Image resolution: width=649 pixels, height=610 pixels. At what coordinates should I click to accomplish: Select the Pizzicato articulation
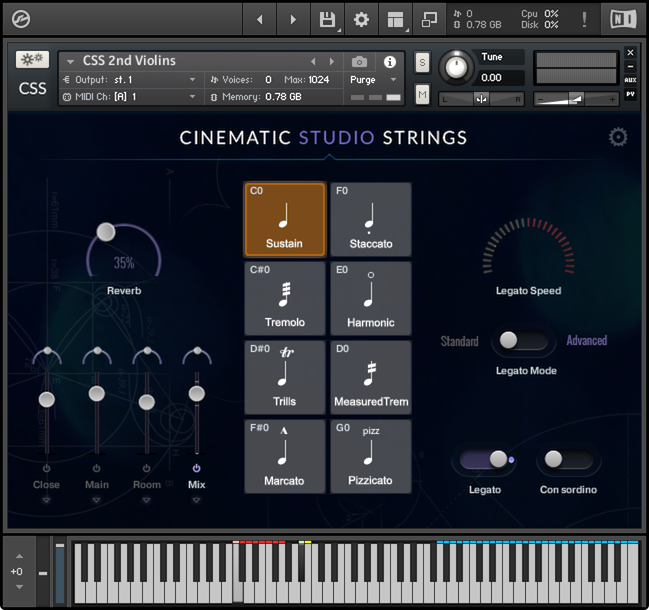(371, 456)
